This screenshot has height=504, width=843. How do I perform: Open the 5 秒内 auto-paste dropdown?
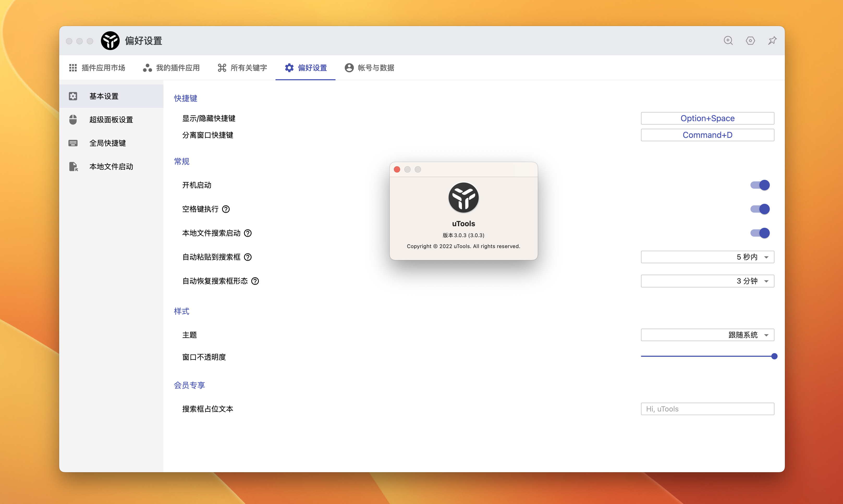coord(707,257)
